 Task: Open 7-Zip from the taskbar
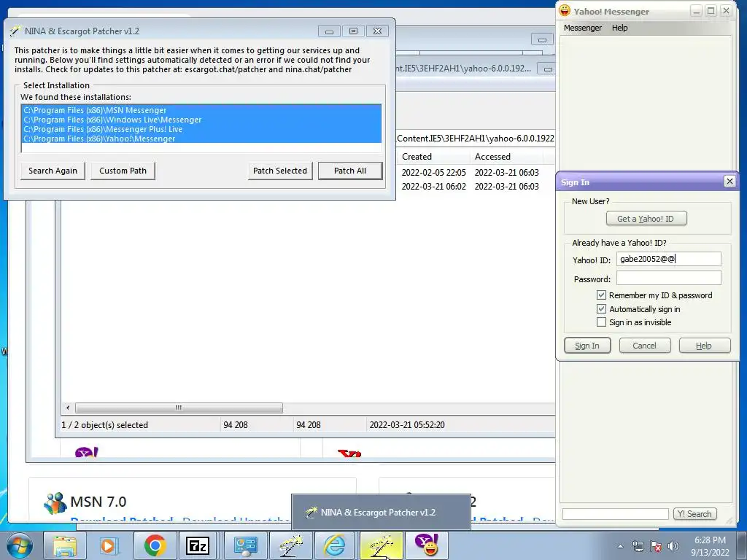click(x=198, y=545)
